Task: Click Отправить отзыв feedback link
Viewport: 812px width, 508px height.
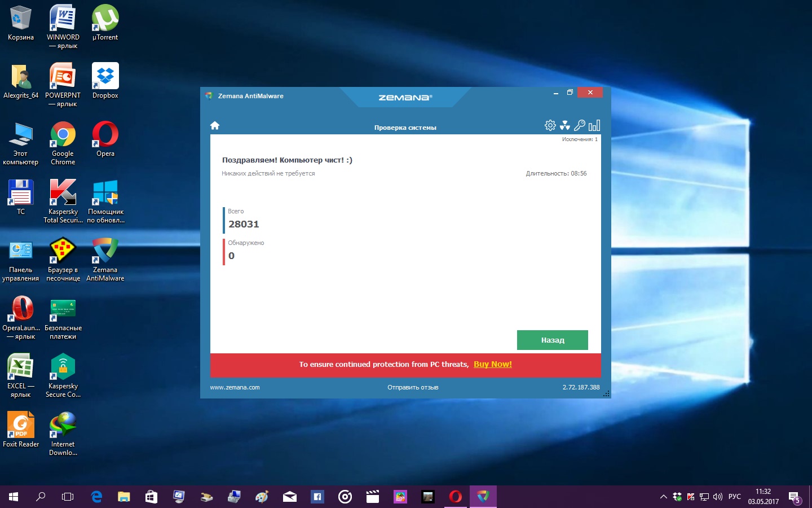Action: pos(413,387)
